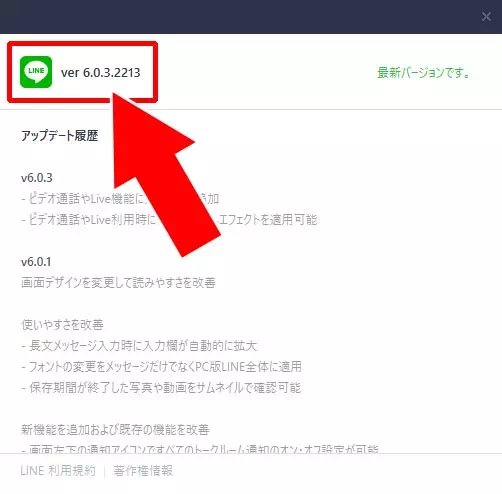Screen dimensions: 502x494
Task: Click the 新機能を追加および既存の機能を改善 line
Action: [115, 430]
